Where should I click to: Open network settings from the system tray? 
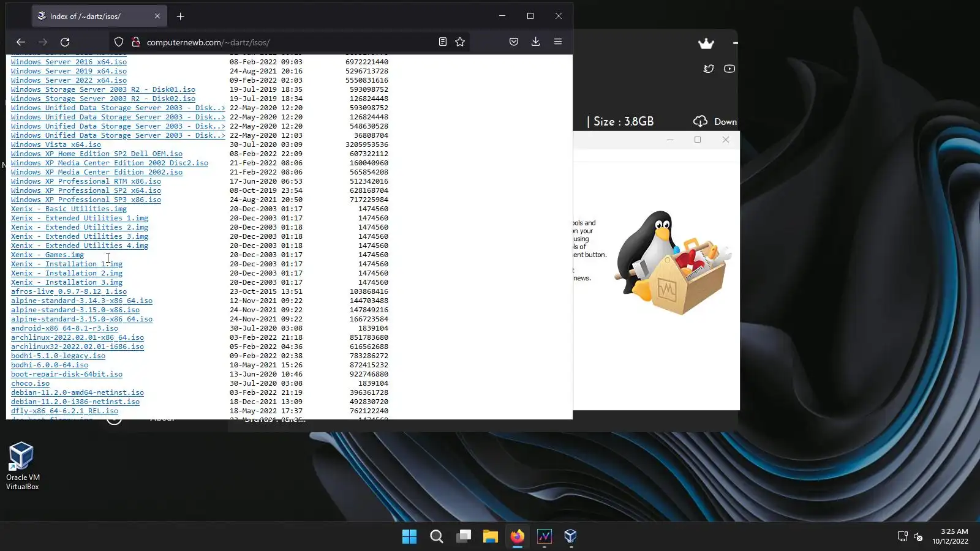point(902,537)
